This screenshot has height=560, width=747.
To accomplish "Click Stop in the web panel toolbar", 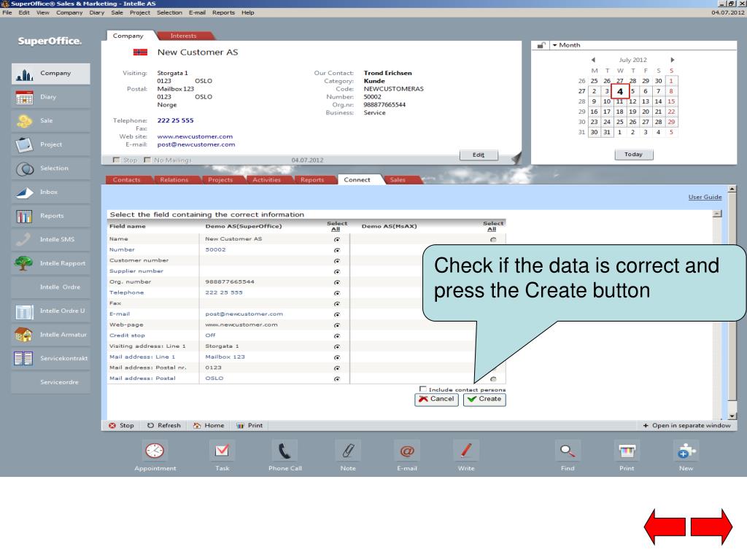I will tap(122, 426).
